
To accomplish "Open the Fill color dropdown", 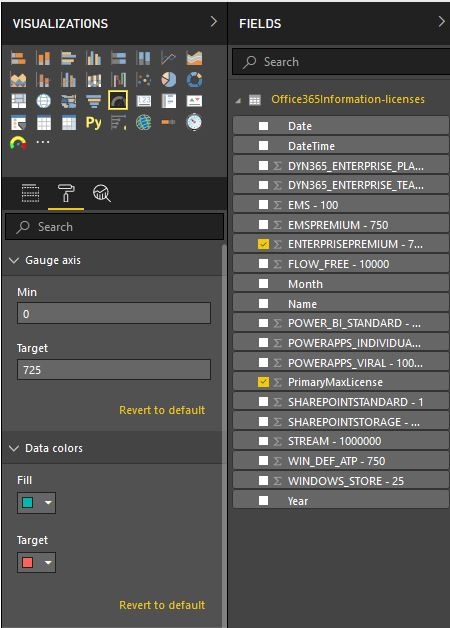I will pyautogui.click(x=36, y=503).
